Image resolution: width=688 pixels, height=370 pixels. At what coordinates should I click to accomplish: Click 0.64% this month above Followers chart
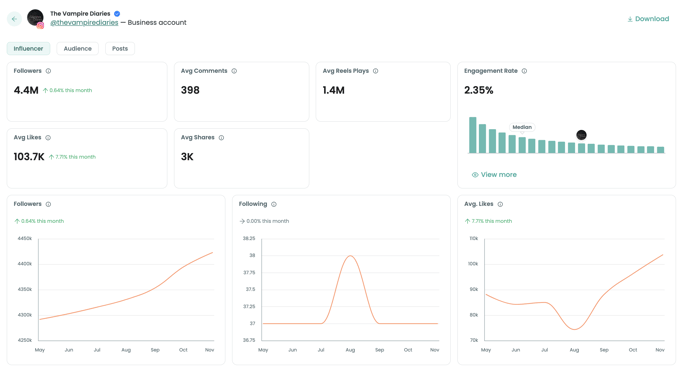coord(39,221)
